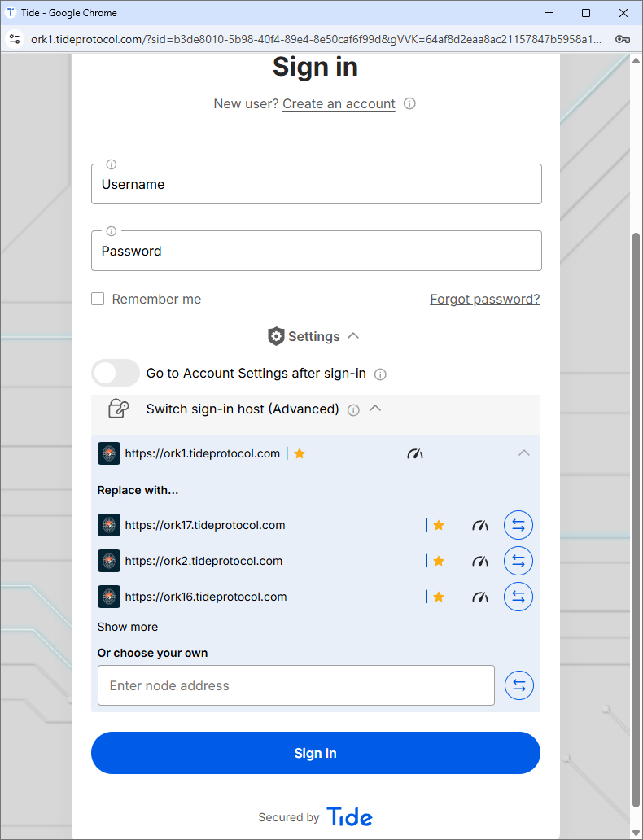The height and width of the screenshot is (840, 643).
Task: Click the Sign in heading
Action: [x=315, y=67]
